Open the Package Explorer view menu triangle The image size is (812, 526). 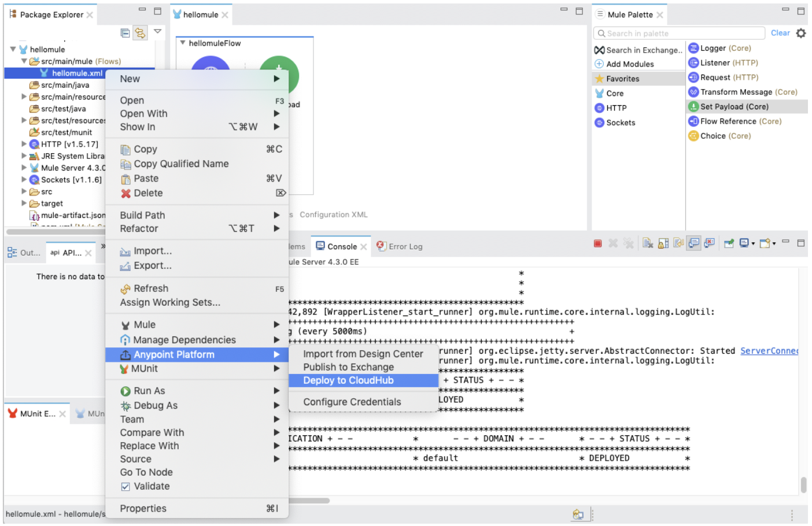(157, 32)
